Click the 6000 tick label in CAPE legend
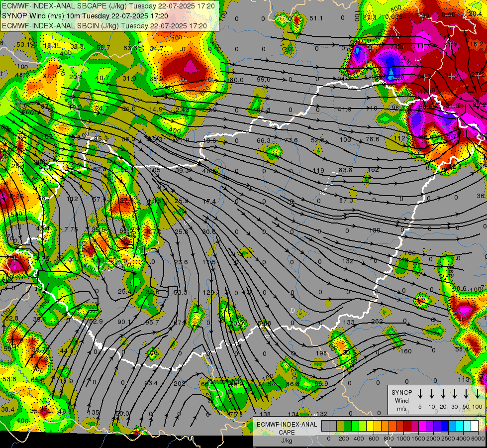This screenshot has height=448, width=487. coord(478,439)
